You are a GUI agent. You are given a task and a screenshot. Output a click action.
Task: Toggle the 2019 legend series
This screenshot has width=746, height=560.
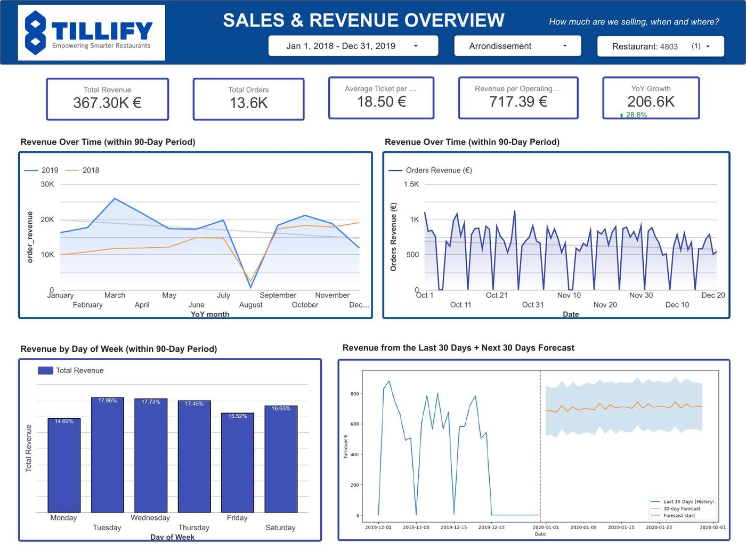tap(42, 171)
